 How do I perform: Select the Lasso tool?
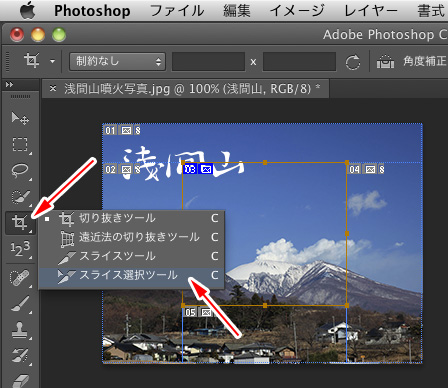coord(20,171)
